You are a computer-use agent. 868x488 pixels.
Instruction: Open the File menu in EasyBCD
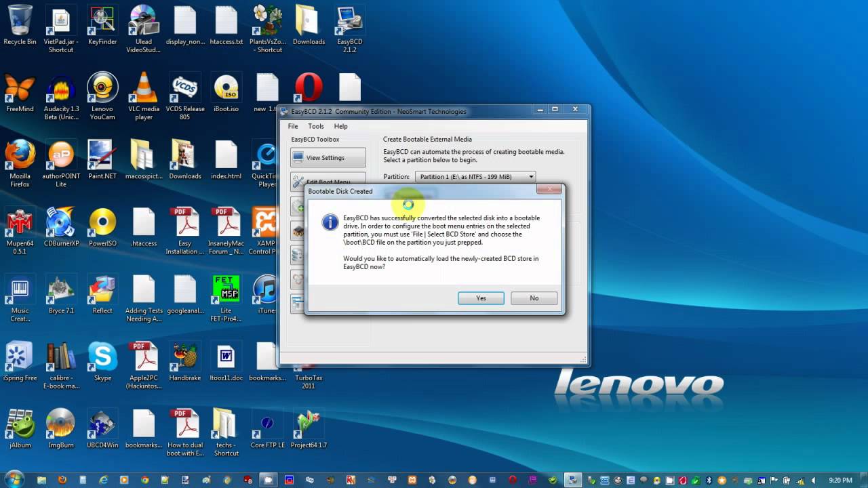point(293,126)
